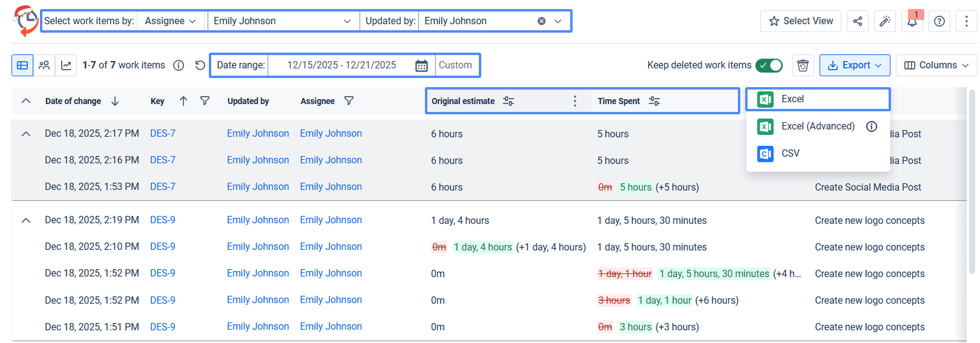Open the Columns dropdown
This screenshot has width=980, height=343.
point(936,65)
